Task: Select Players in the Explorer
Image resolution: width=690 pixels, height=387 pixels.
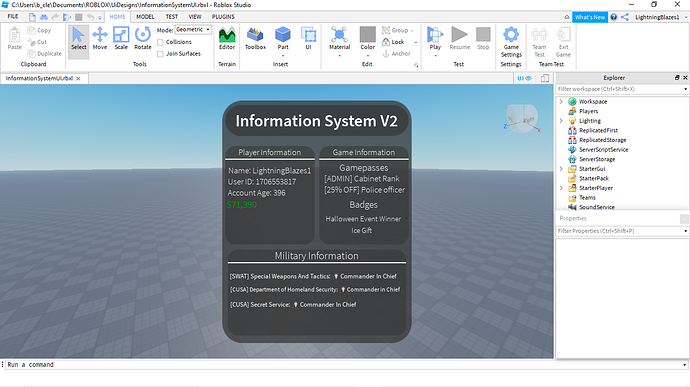Action: click(588, 111)
